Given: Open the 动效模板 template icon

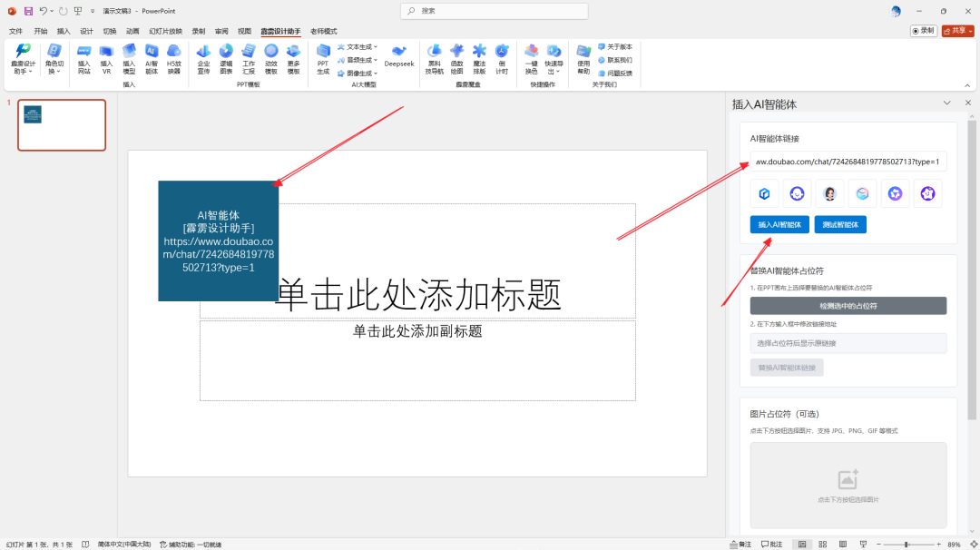Looking at the screenshot, I should pos(271,59).
